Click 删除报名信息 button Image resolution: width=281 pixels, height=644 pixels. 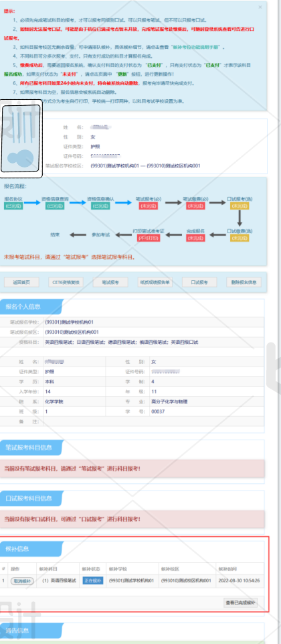pos(244,282)
